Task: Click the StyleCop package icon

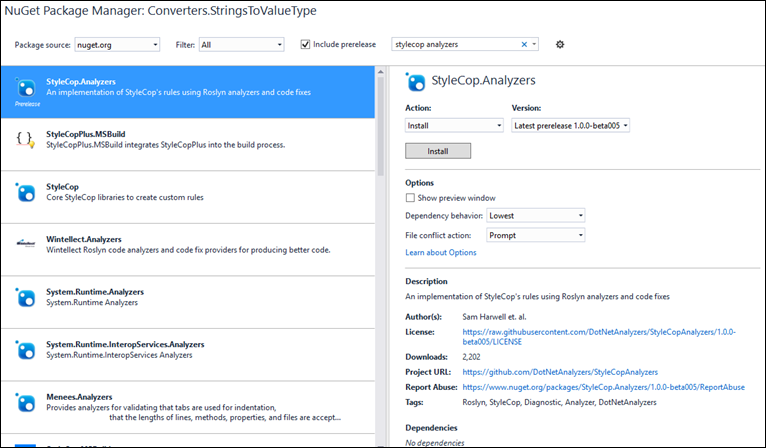Action: click(27, 191)
